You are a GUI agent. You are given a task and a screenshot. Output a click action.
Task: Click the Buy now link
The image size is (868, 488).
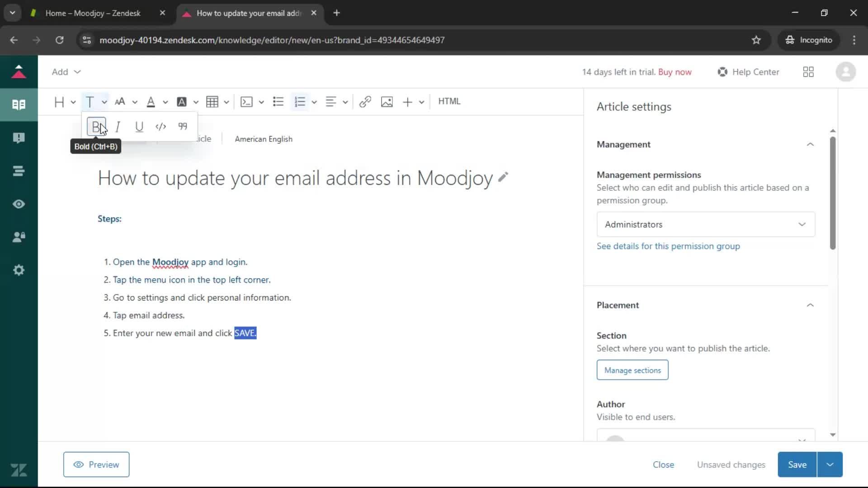pos(675,72)
